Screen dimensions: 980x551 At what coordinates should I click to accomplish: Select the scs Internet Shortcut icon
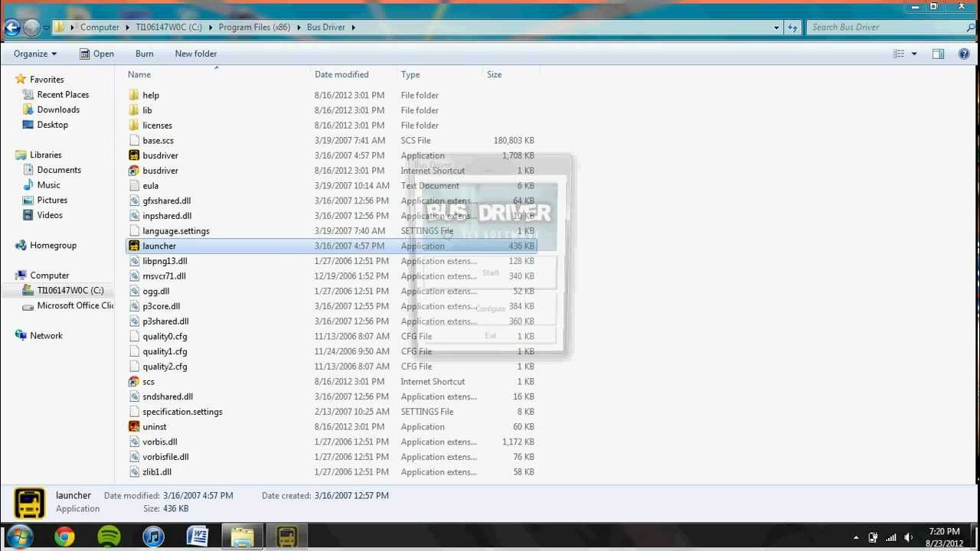[x=134, y=382]
